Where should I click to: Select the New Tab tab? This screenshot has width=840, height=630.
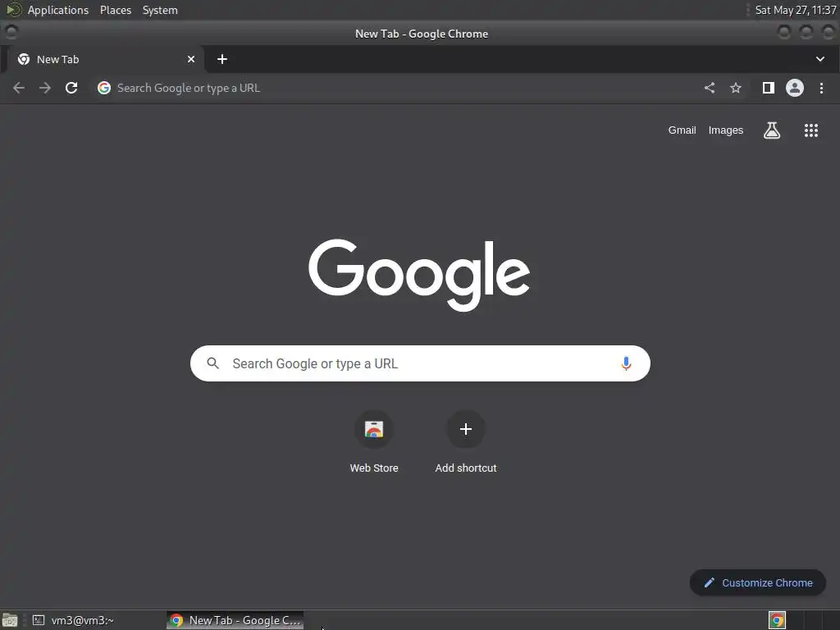(105, 59)
